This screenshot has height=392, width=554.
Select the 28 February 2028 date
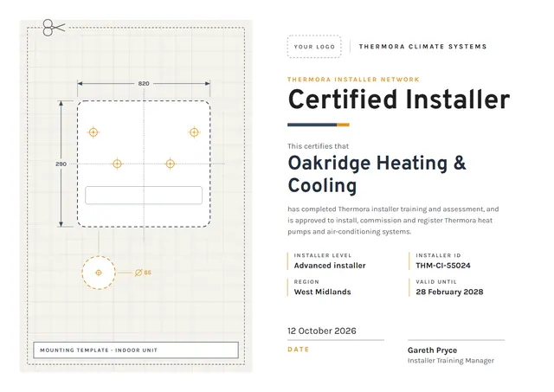click(x=449, y=292)
